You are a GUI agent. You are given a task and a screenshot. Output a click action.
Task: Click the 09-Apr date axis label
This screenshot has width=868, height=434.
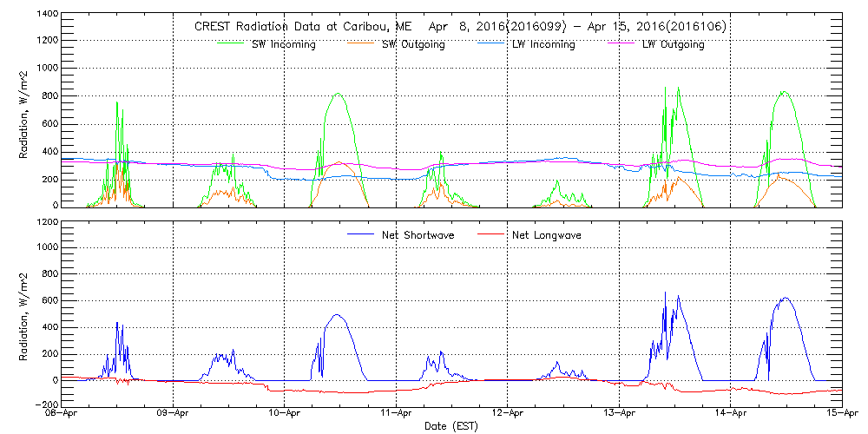click(174, 414)
